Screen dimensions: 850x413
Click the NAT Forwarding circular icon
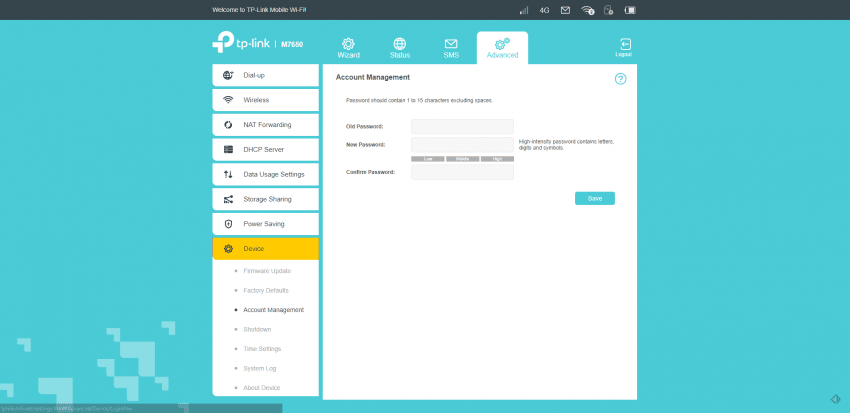tap(228, 125)
